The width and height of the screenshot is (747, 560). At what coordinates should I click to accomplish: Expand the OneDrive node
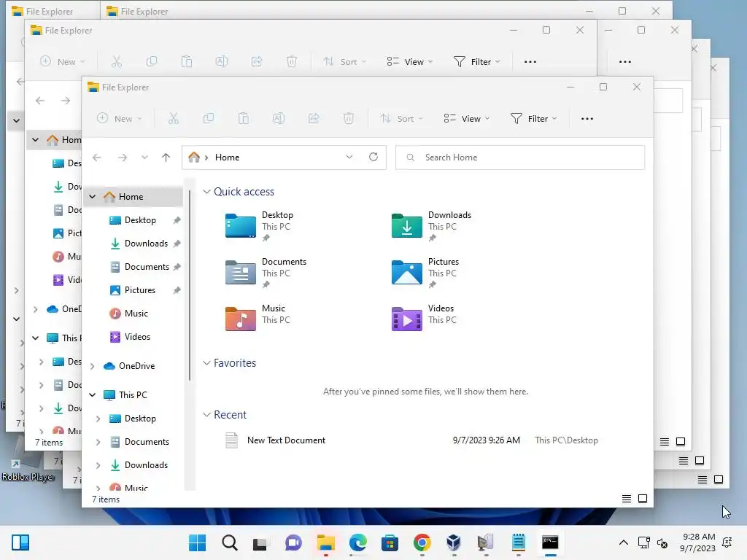click(x=93, y=366)
